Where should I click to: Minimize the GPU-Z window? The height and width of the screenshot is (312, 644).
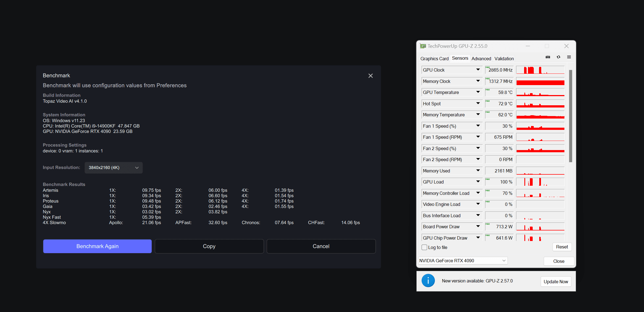tap(528, 46)
